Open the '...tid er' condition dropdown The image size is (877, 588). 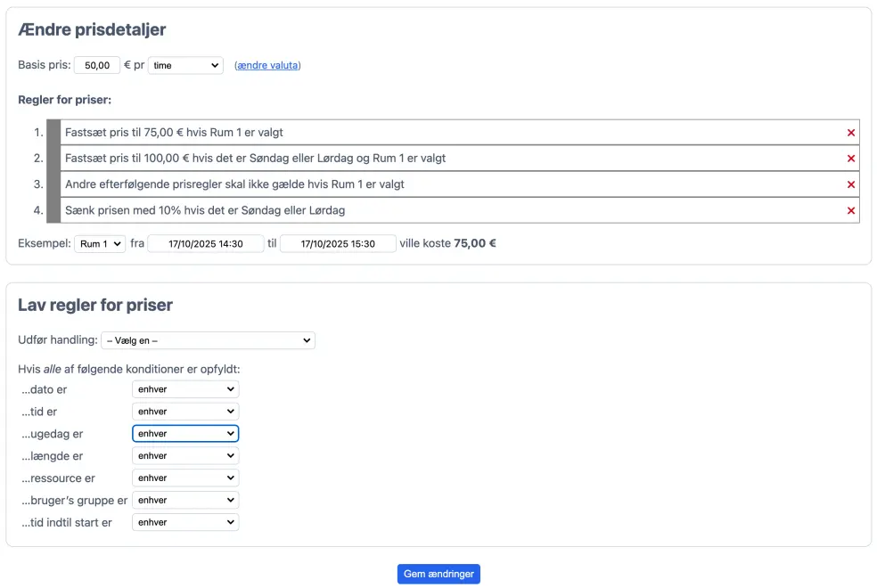185,412
